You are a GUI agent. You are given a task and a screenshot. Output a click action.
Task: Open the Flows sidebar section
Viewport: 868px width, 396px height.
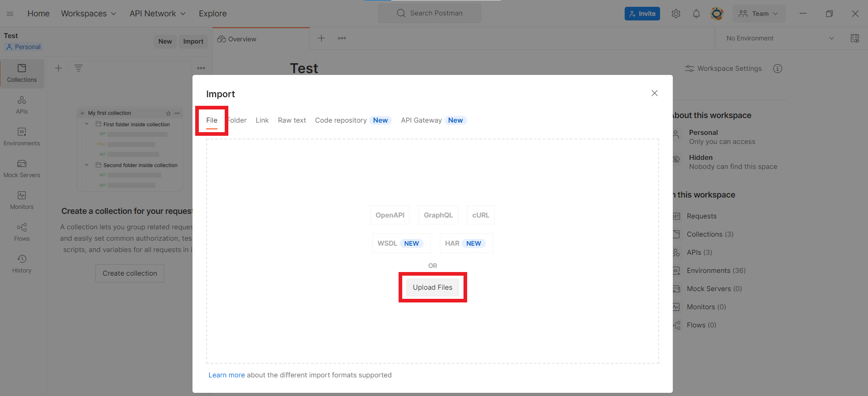[22, 232]
